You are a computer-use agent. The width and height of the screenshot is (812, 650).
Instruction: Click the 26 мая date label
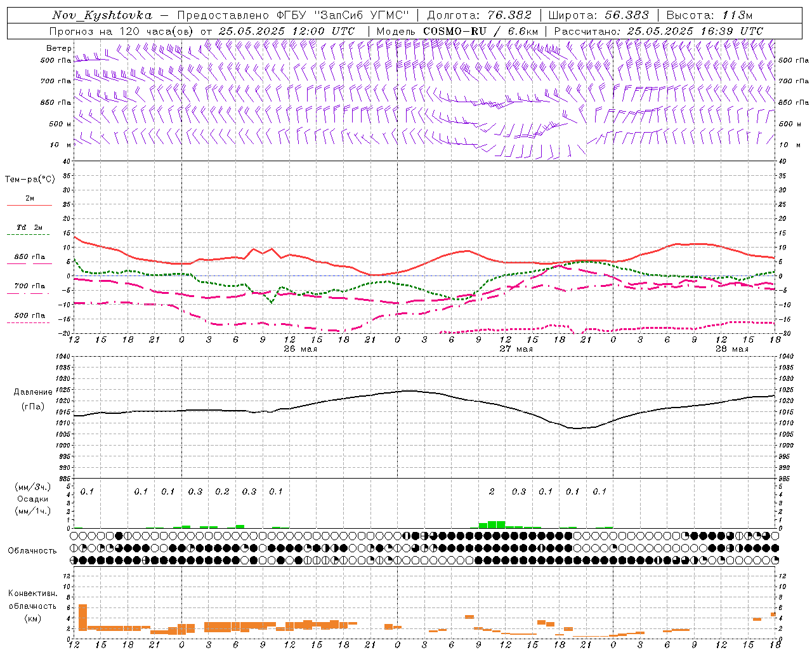300,349
